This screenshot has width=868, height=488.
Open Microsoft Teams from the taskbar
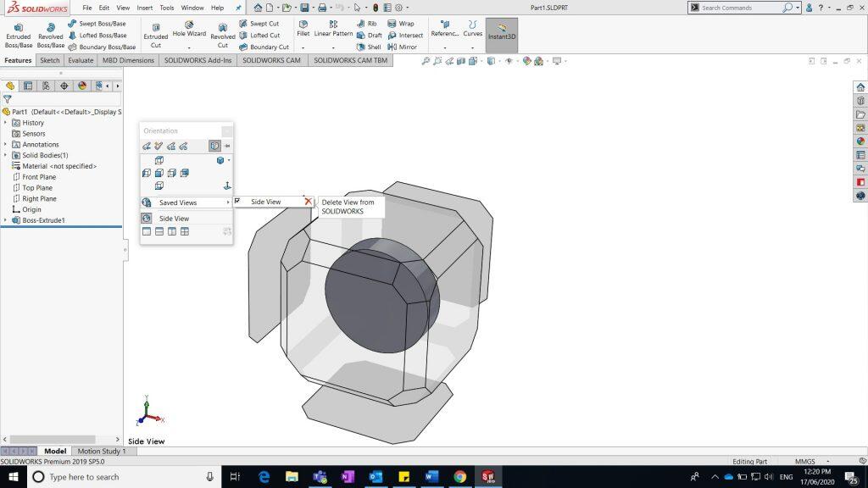tap(320, 477)
